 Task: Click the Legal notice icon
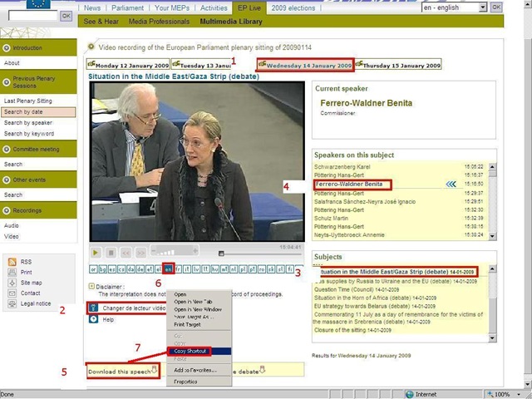tap(11, 303)
